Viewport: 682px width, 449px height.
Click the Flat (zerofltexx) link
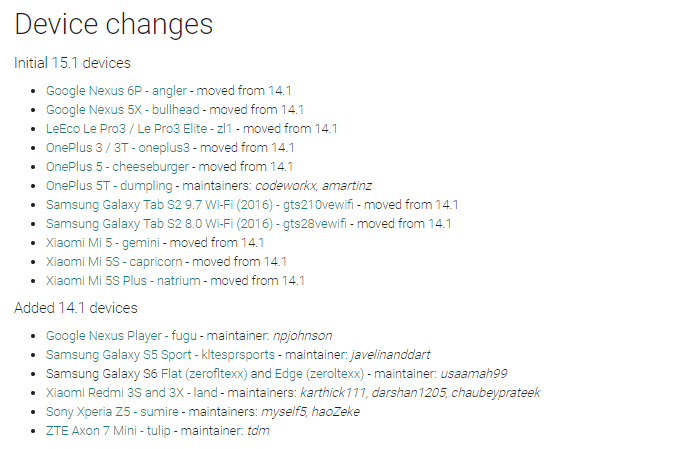click(204, 374)
